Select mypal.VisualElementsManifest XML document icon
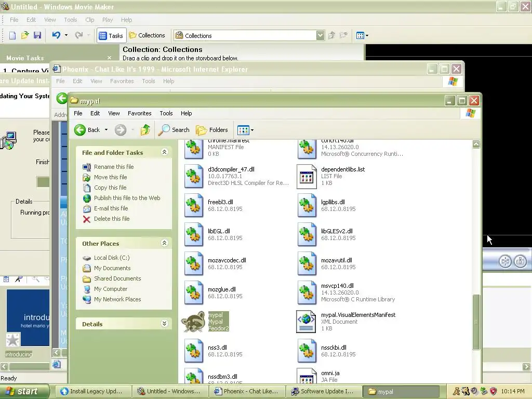This screenshot has width=532, height=399. [x=307, y=321]
